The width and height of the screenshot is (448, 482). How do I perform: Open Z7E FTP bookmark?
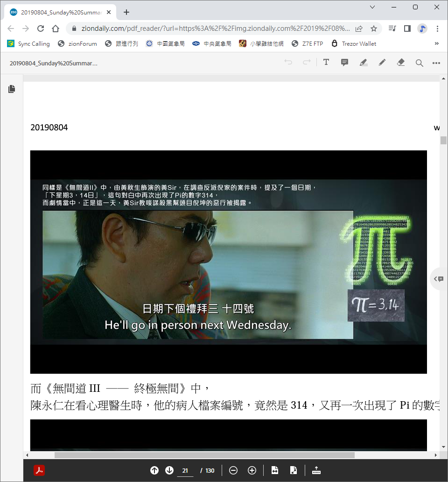308,43
